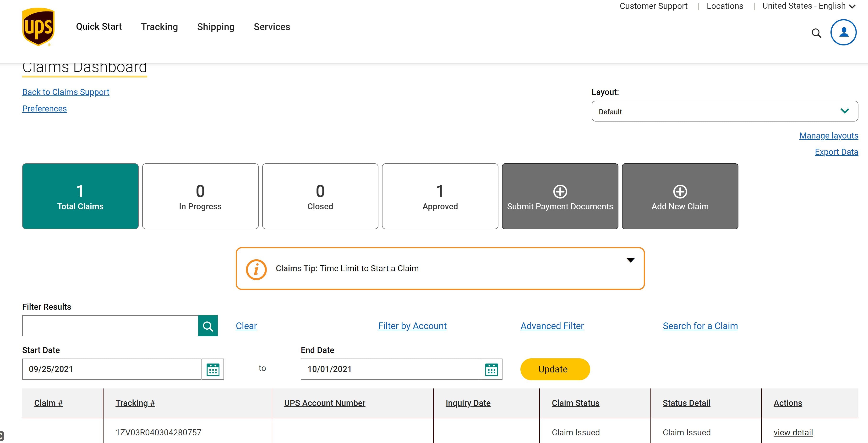Click the Export Data link
Image resolution: width=868 pixels, height=443 pixels.
pyautogui.click(x=836, y=152)
